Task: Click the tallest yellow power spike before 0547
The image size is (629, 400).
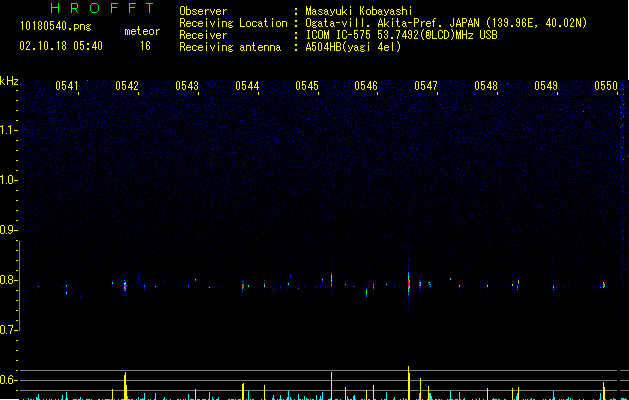Action: click(x=409, y=383)
